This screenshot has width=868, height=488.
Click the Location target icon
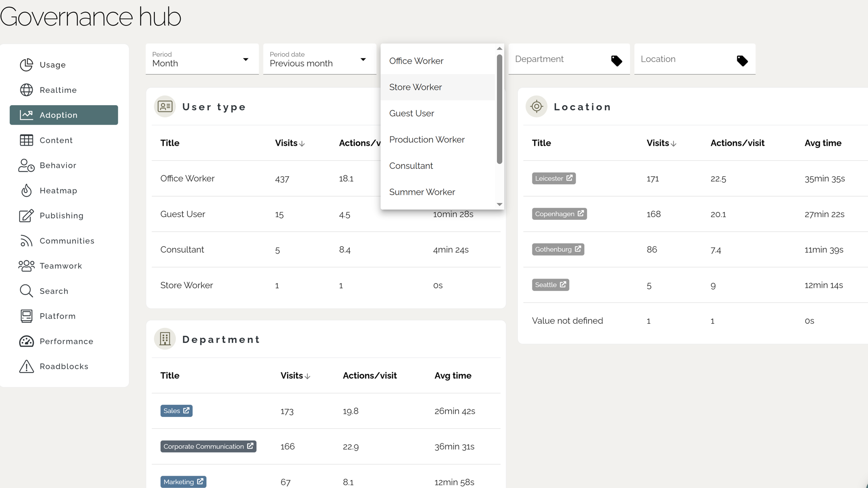[536, 107]
